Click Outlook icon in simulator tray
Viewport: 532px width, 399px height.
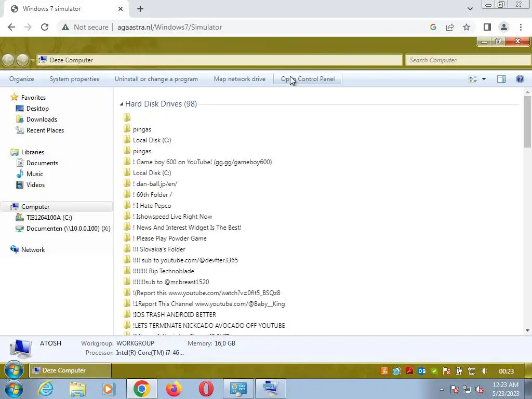tap(422, 371)
